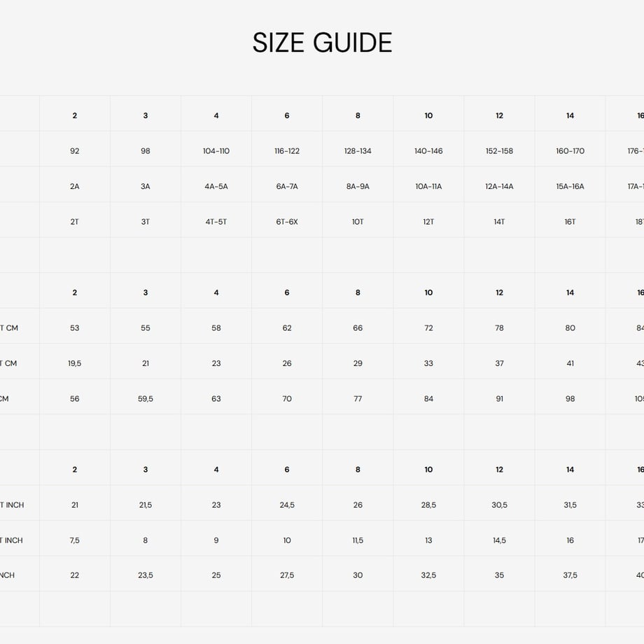This screenshot has height=644, width=644.
Task: Select the 59,5 cm measurement cell
Action: 146,399
